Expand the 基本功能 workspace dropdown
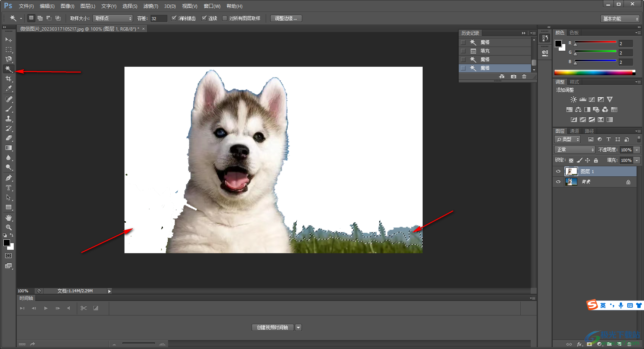 tap(620, 19)
